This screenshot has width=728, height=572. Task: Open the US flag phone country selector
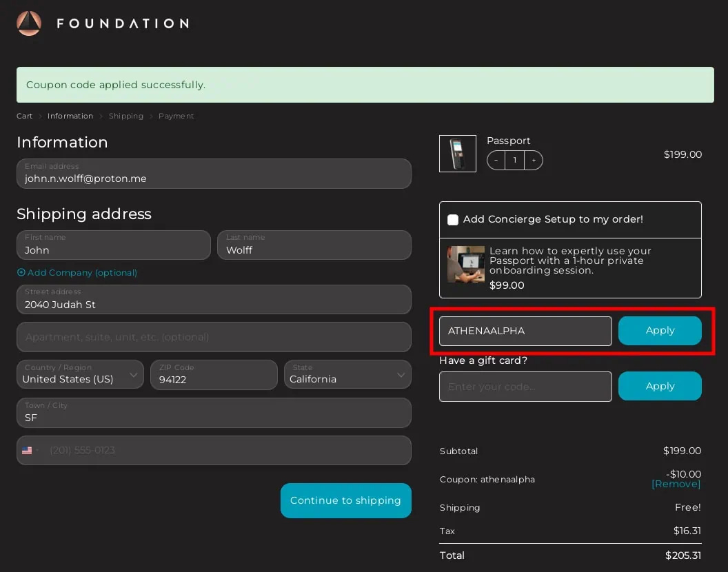click(30, 450)
